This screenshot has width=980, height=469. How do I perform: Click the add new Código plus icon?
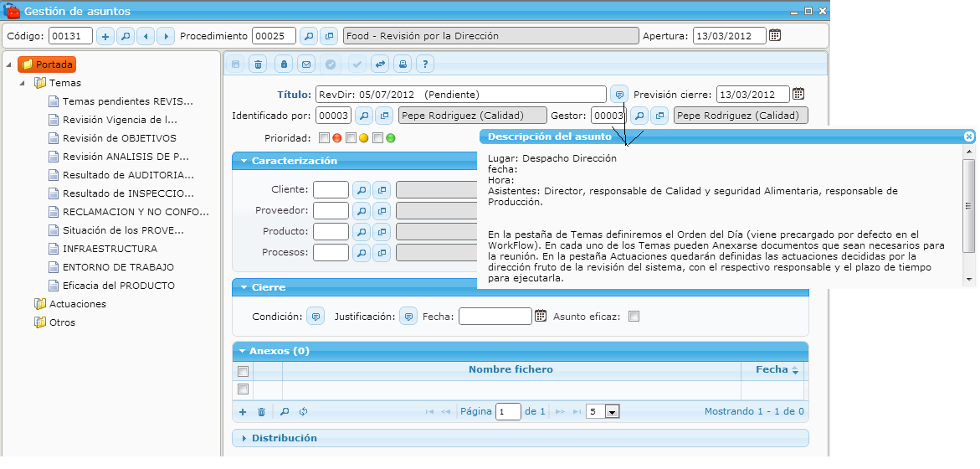point(105,36)
